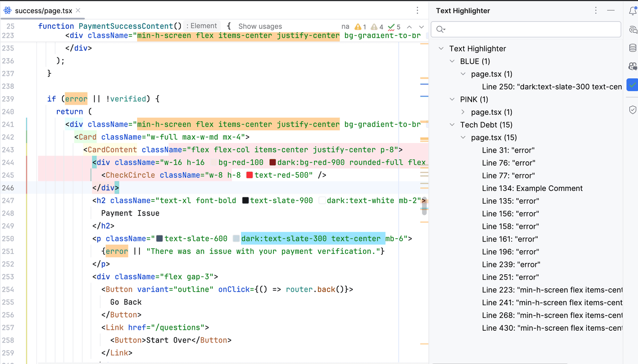Image resolution: width=638 pixels, height=364 pixels.
Task: Collapse the Tech Debt (15) group
Action: (452, 125)
